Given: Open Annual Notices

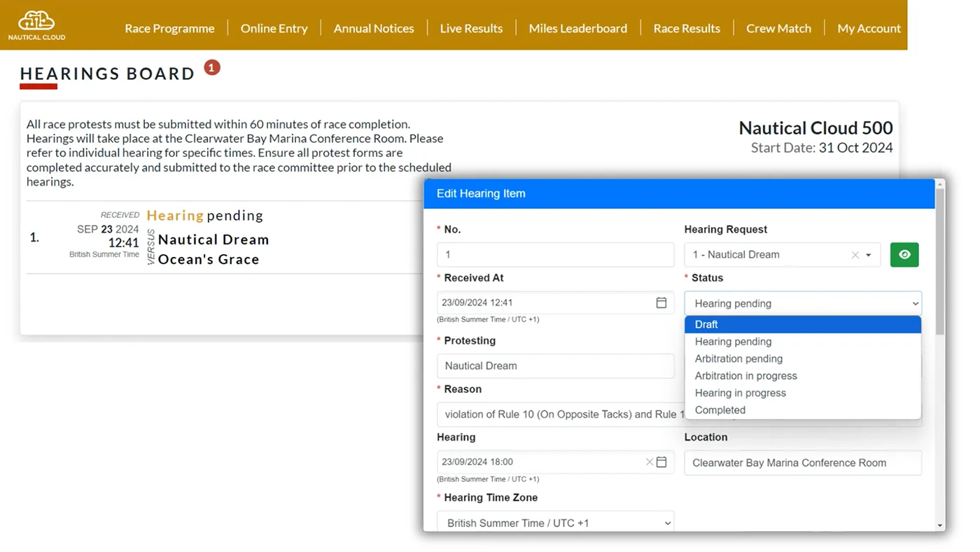Looking at the screenshot, I should [374, 28].
